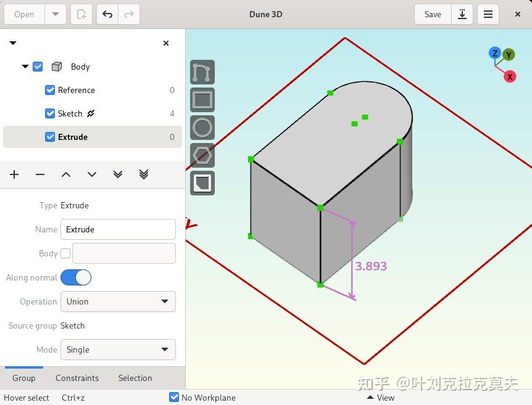Select the regular polygon tool
This screenshot has height=405, width=532.
(x=202, y=155)
